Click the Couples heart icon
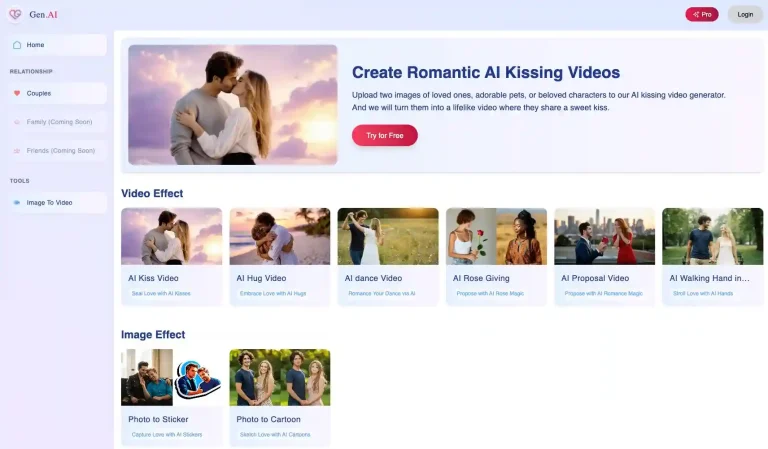This screenshot has height=449, width=768. pos(17,93)
